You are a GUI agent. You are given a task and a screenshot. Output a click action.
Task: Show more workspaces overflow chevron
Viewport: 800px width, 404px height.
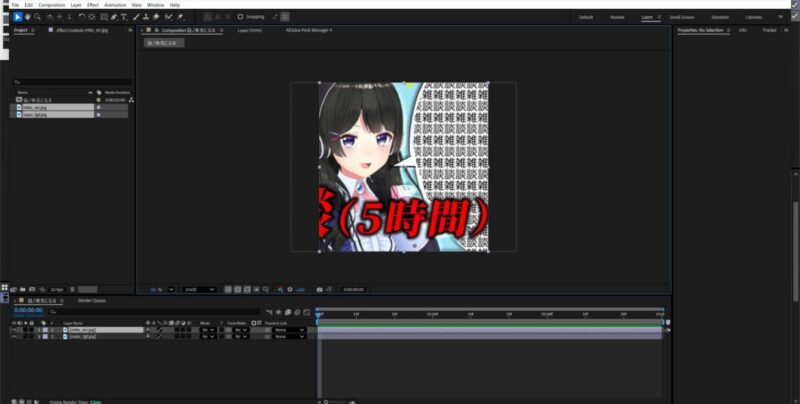click(780, 17)
